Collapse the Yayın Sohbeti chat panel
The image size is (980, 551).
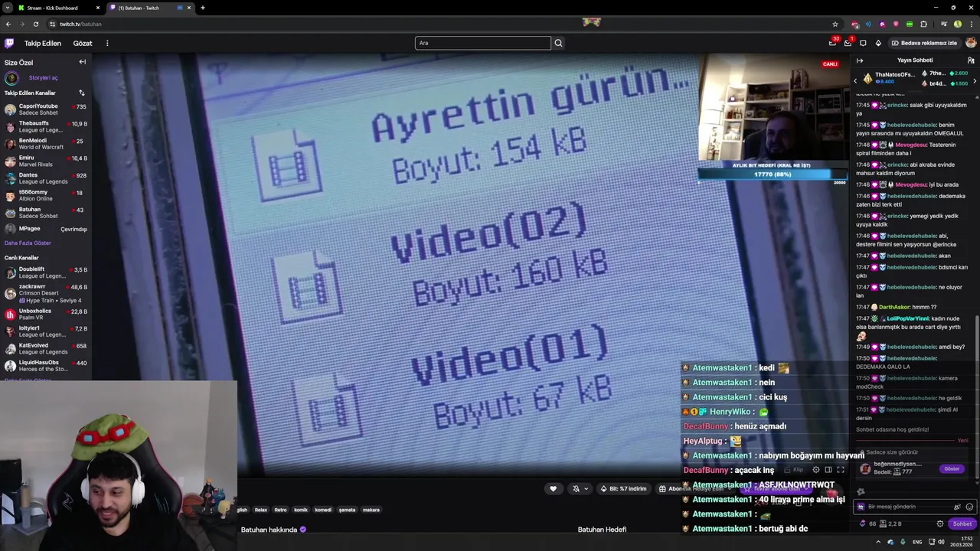(860, 60)
